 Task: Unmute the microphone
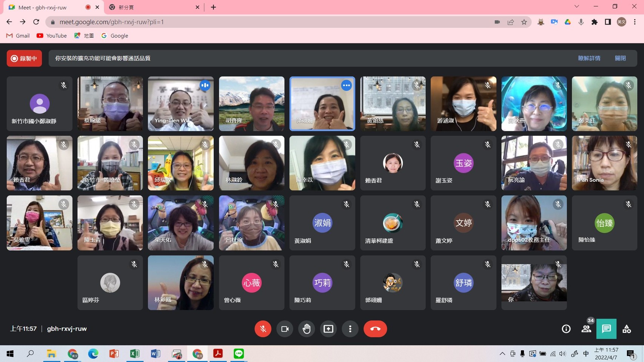click(x=263, y=329)
